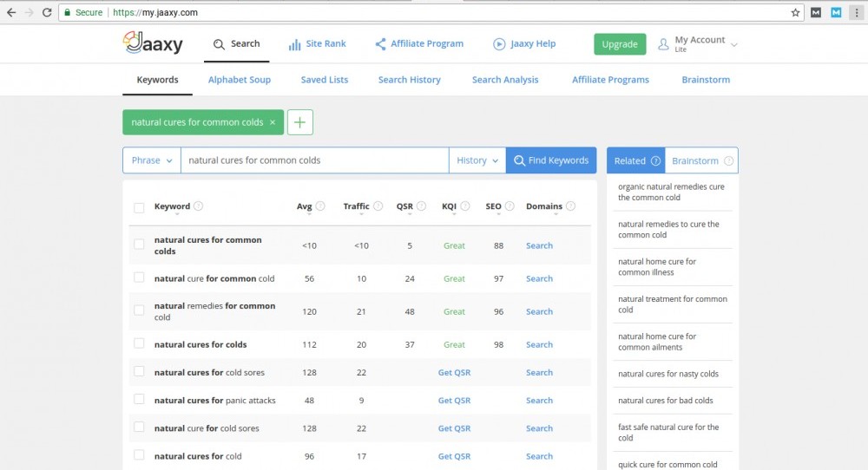Click the Traffic column help icon
Image resolution: width=868 pixels, height=470 pixels.
(378, 206)
